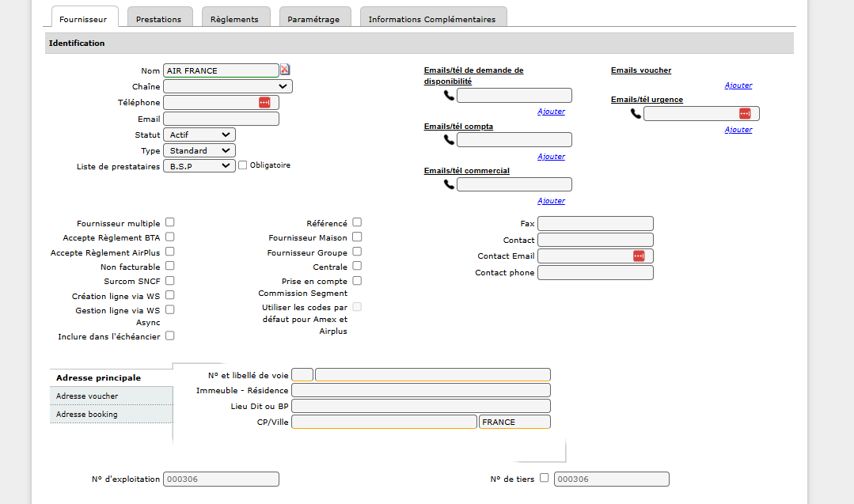The height and width of the screenshot is (504, 854).
Task: Tick the Référencé checkbox
Action: coord(357,222)
